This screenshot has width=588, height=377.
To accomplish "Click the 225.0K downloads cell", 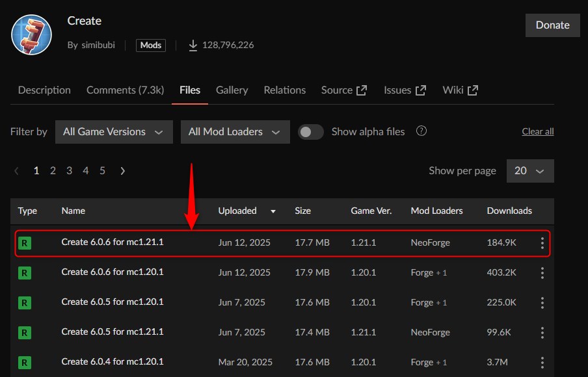I will tap(501, 302).
